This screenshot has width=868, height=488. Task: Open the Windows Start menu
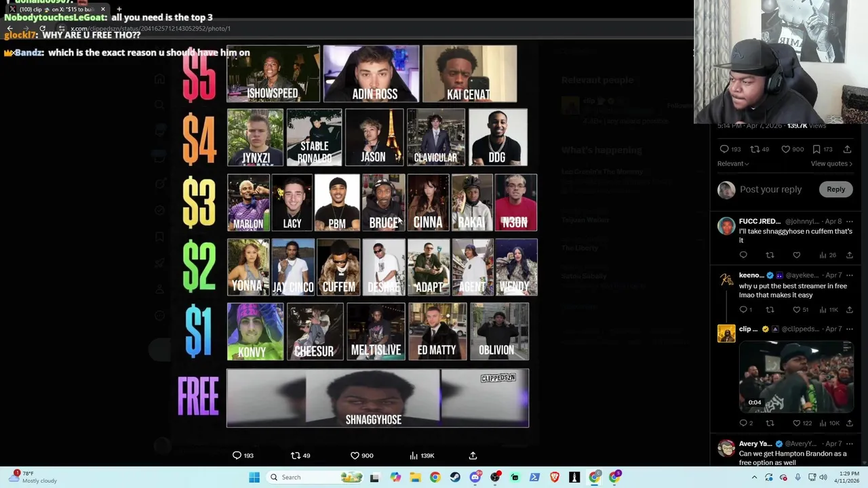tap(254, 477)
